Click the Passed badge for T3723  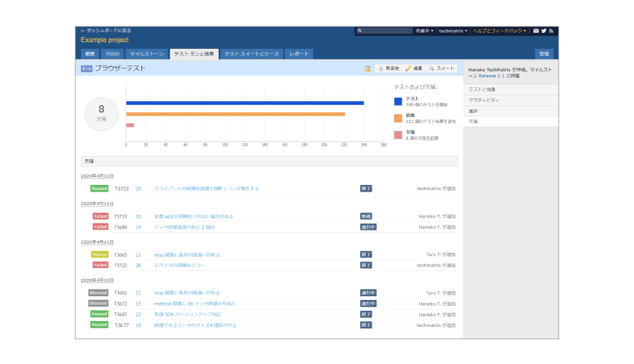coord(99,189)
